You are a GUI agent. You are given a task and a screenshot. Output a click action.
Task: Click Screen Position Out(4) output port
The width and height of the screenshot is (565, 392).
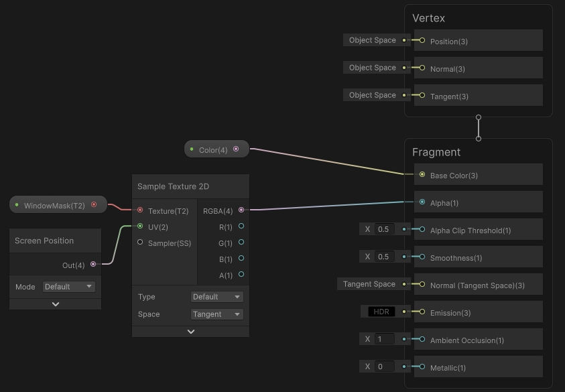point(93,264)
